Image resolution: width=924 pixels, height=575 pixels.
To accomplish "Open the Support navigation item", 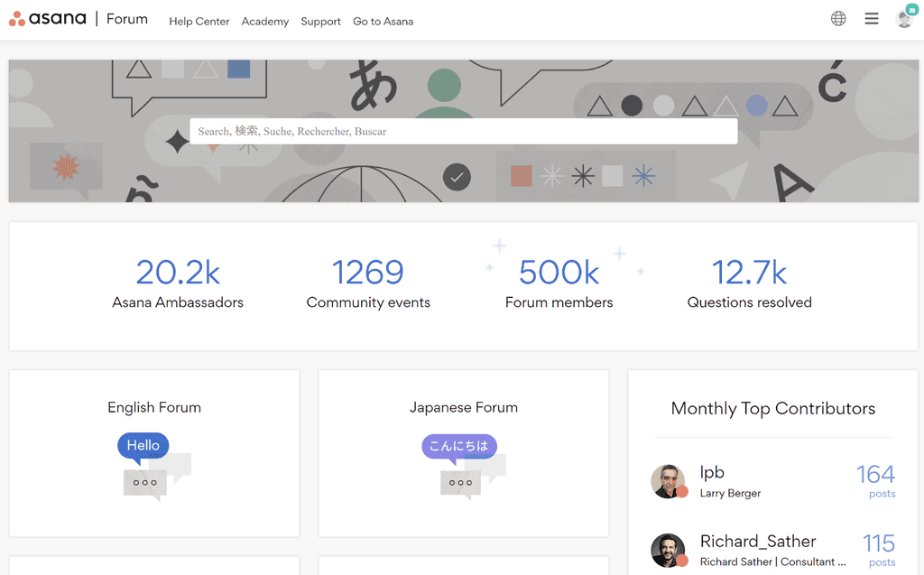I will (x=320, y=22).
